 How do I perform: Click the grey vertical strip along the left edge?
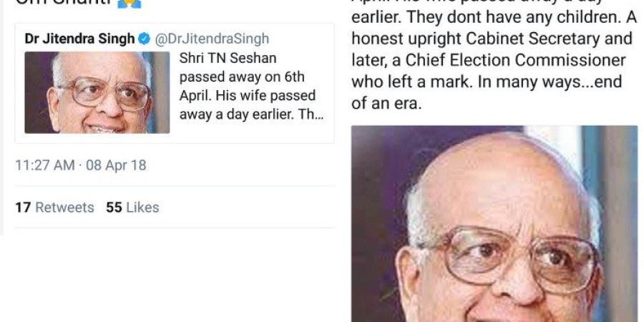1,118
